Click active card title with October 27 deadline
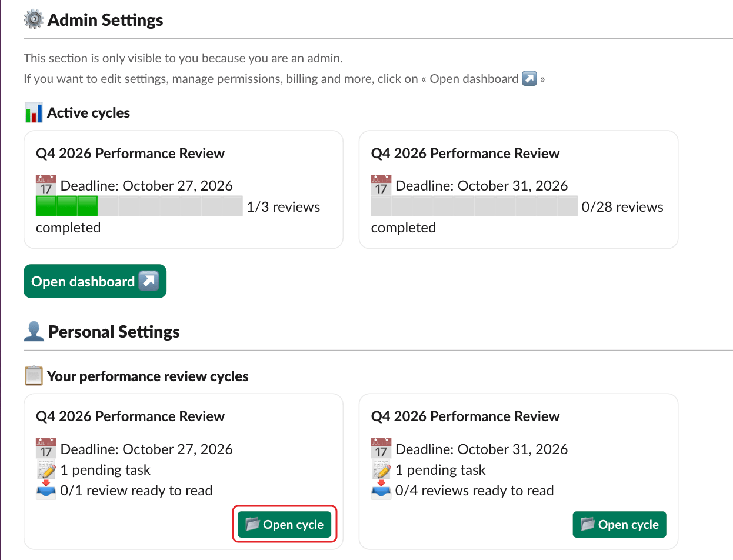The width and height of the screenshot is (733, 560). click(130, 154)
